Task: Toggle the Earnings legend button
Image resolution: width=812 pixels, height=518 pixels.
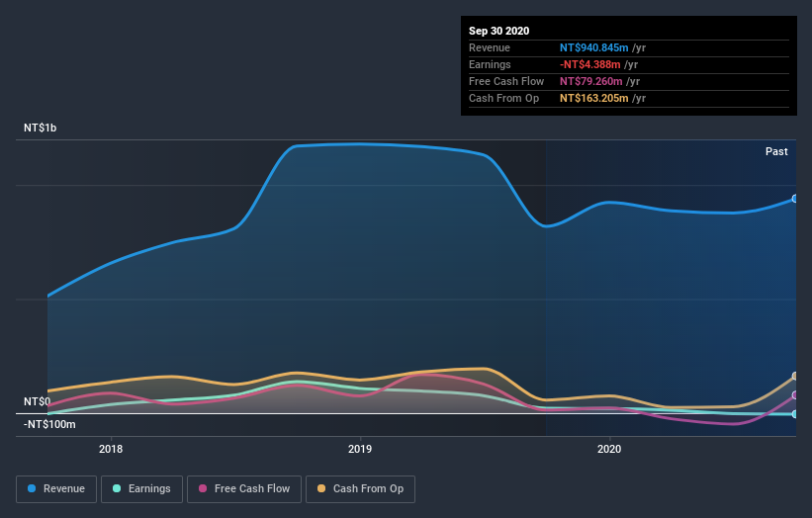Action: pos(141,489)
